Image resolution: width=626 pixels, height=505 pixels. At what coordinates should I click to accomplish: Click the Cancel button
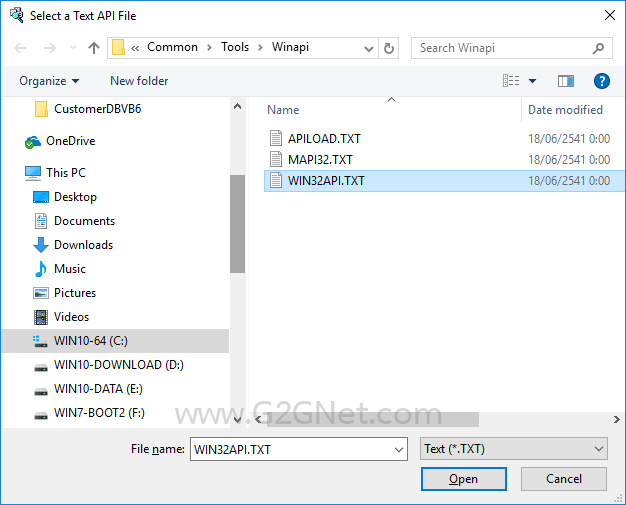(x=564, y=479)
